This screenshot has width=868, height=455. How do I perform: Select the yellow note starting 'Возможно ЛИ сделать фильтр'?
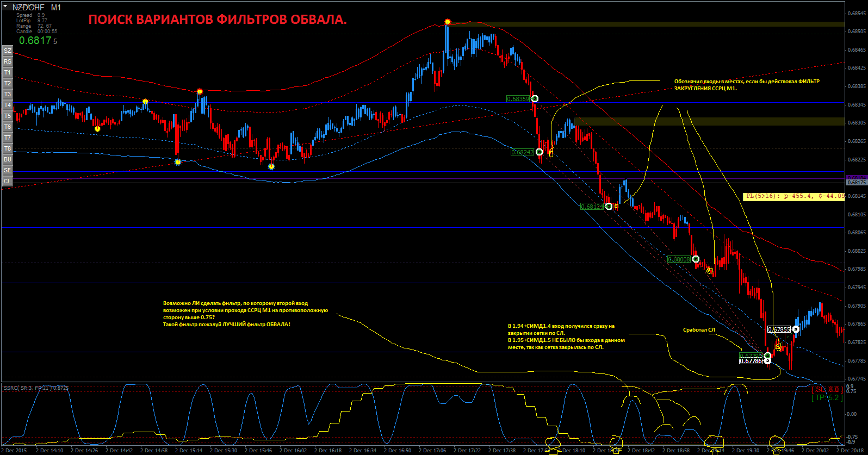[245, 314]
